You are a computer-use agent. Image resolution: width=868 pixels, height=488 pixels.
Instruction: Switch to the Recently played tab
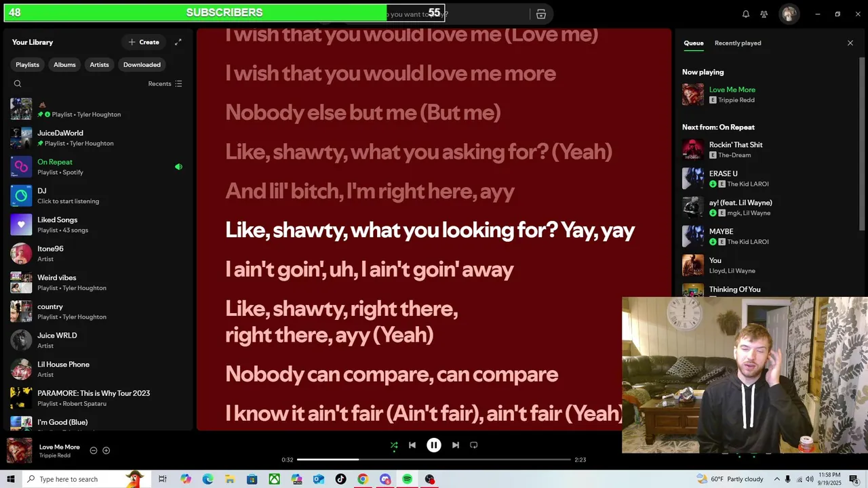point(738,43)
